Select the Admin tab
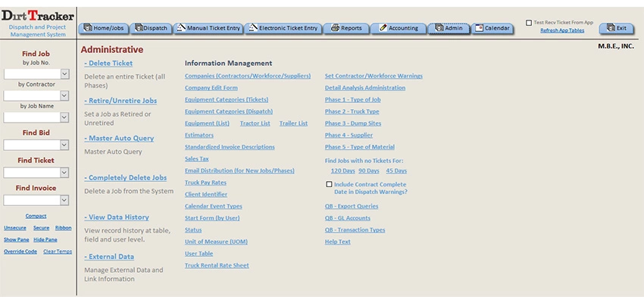Viewport: 644px width, 303px height. coord(449,28)
